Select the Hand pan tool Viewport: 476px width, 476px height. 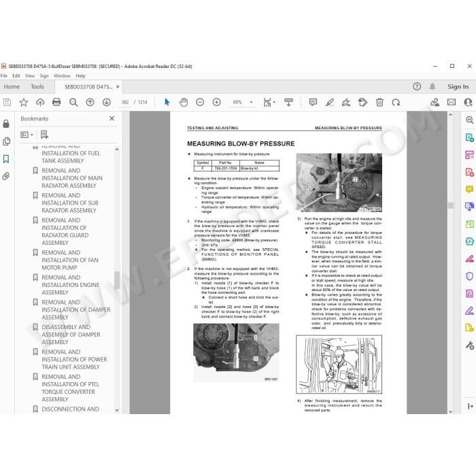point(184,102)
